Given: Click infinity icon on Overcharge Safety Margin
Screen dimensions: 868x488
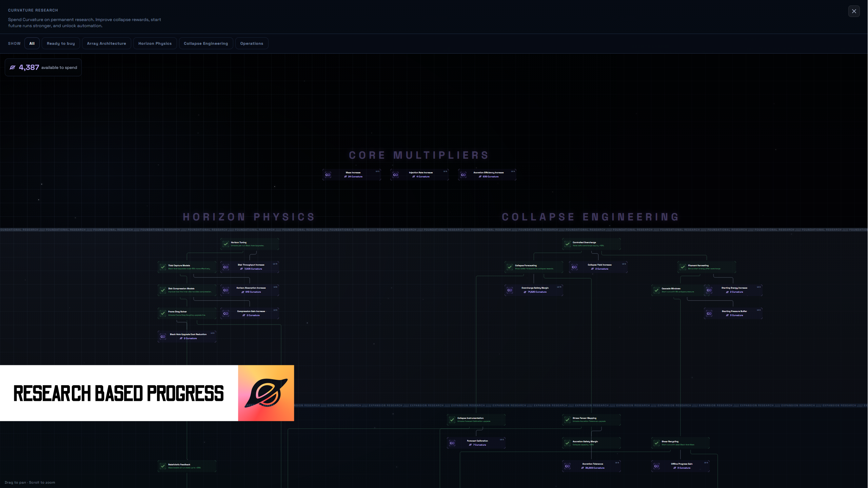Looking at the screenshot, I should pos(510,290).
